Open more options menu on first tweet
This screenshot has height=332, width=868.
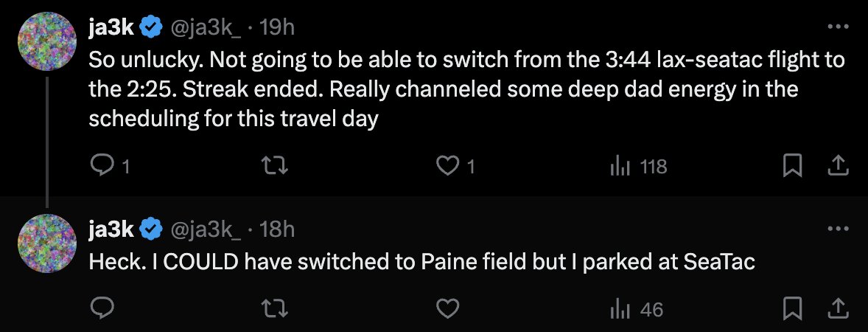point(838,26)
